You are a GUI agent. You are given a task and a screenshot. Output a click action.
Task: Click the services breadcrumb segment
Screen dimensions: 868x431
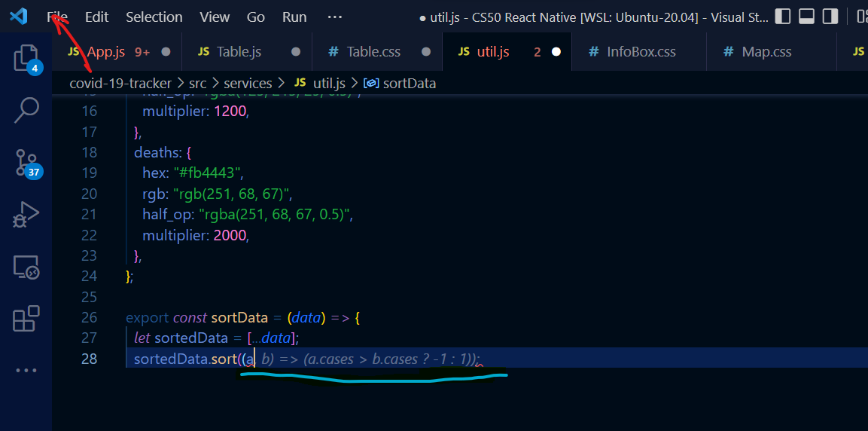click(248, 84)
